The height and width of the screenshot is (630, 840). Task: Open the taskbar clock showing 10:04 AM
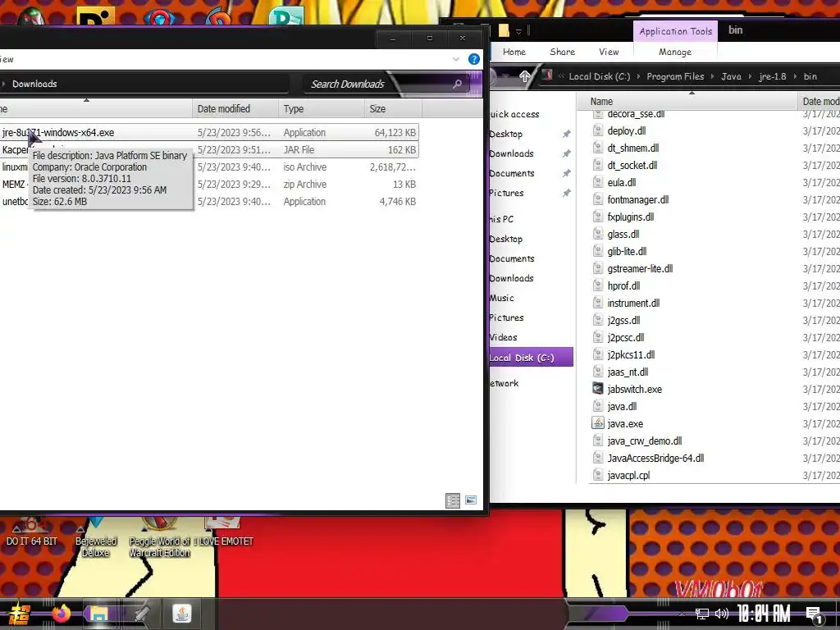tap(764, 614)
